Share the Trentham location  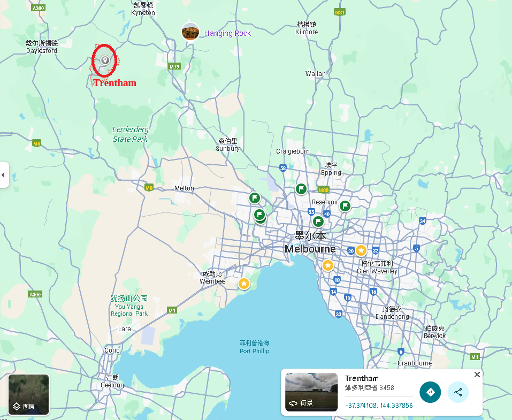pos(458,392)
